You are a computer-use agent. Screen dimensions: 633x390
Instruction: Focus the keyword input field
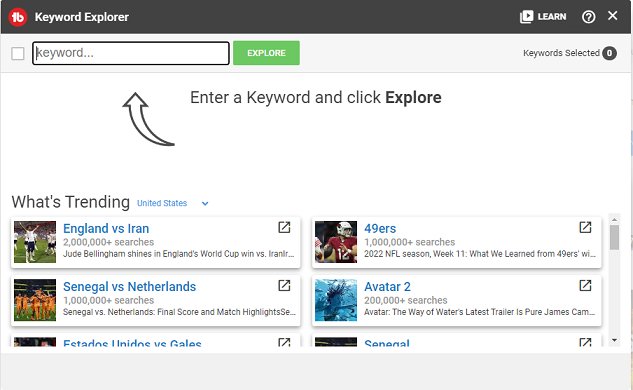[x=131, y=53]
